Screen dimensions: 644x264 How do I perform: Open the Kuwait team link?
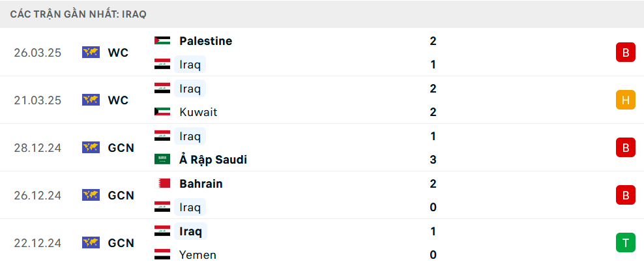coord(198,112)
